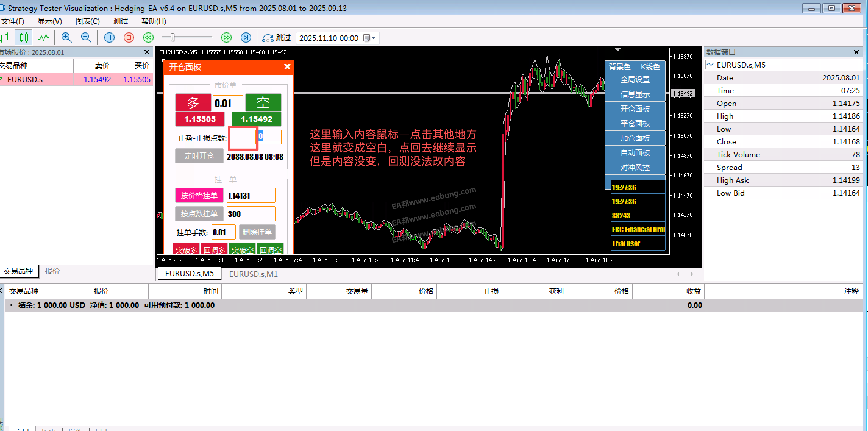Toggle the 定时开仓 timed-open button
This screenshot has width=868, height=431.
[199, 156]
